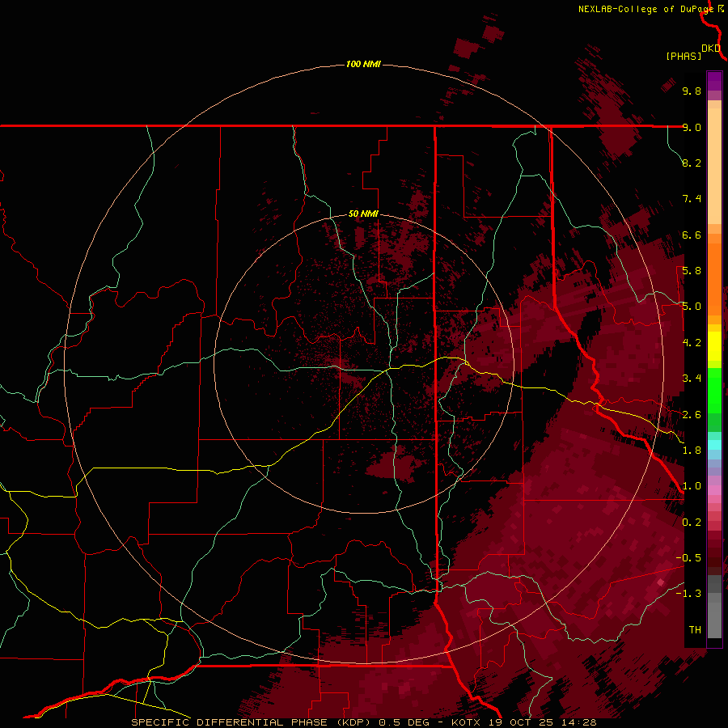Click the 6.6 value on color scale

coord(692,235)
